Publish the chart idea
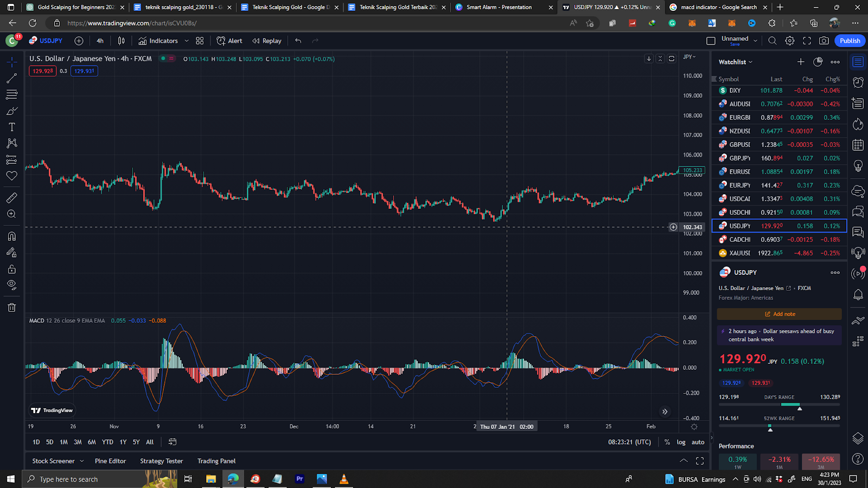868x488 pixels. click(x=850, y=41)
